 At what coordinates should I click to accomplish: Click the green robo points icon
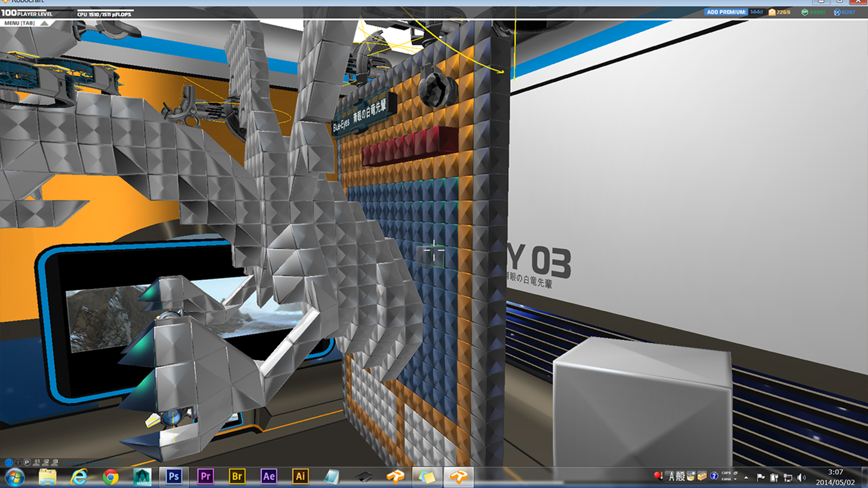coord(805,12)
